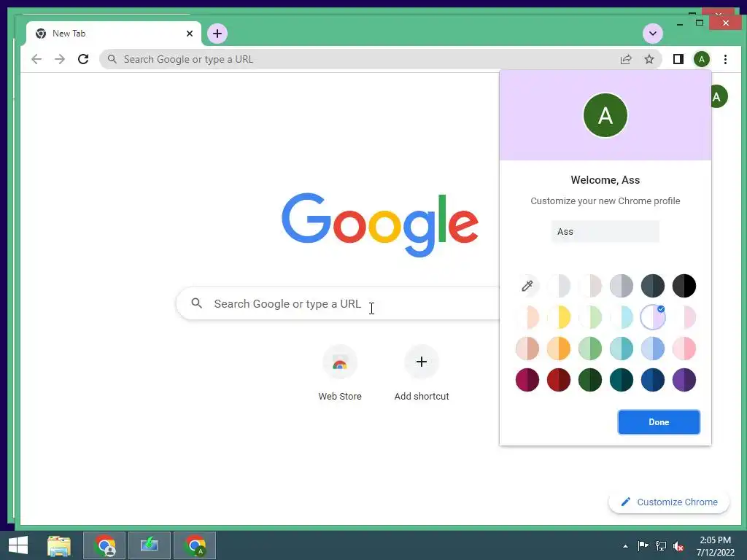Open the Windows Start menu
The height and width of the screenshot is (560, 747).
click(x=18, y=545)
